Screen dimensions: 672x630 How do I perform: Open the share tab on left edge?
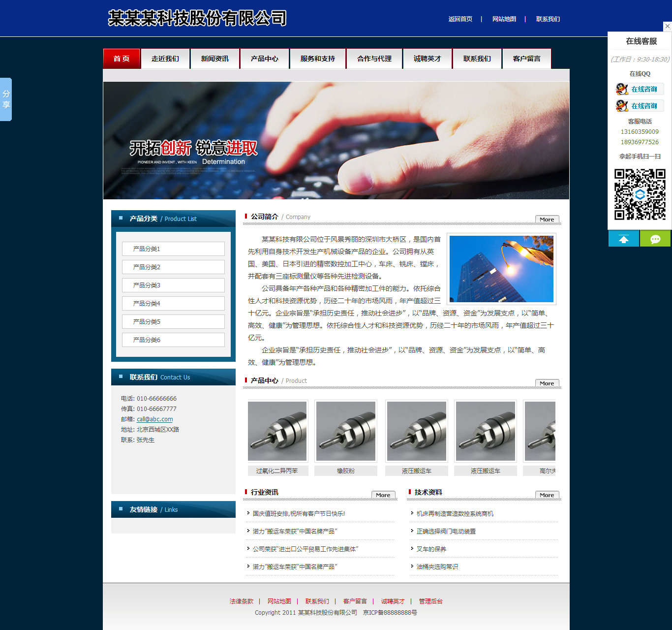click(x=6, y=99)
